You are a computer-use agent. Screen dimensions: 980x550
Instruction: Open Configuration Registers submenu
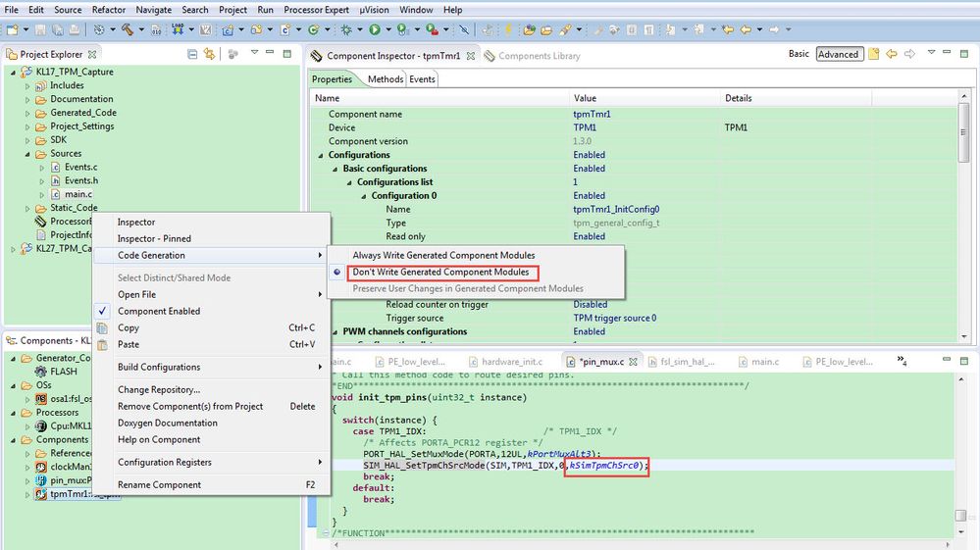click(x=212, y=463)
